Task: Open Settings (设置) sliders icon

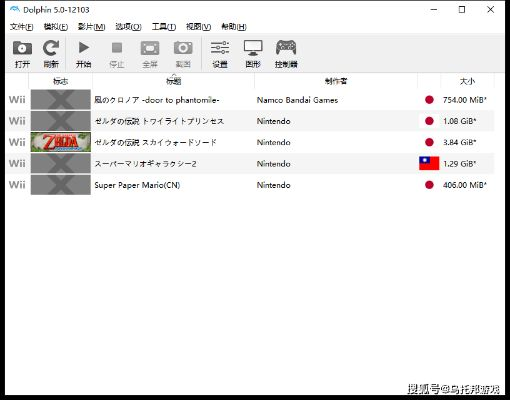Action: pos(220,53)
